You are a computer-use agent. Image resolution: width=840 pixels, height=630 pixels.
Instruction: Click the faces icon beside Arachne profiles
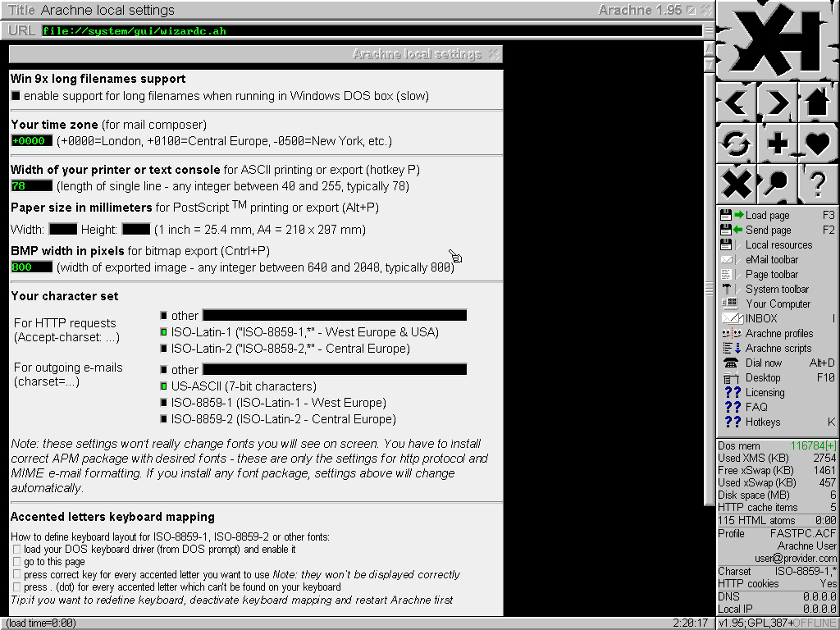pos(732,333)
